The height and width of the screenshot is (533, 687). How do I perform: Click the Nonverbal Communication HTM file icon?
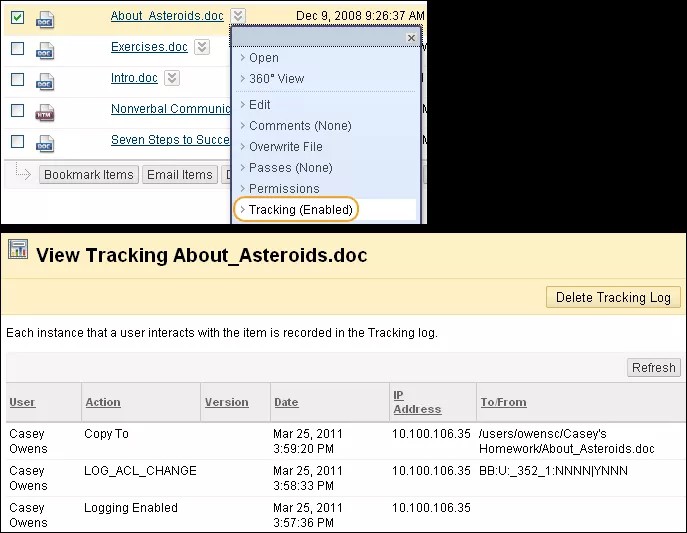45,111
